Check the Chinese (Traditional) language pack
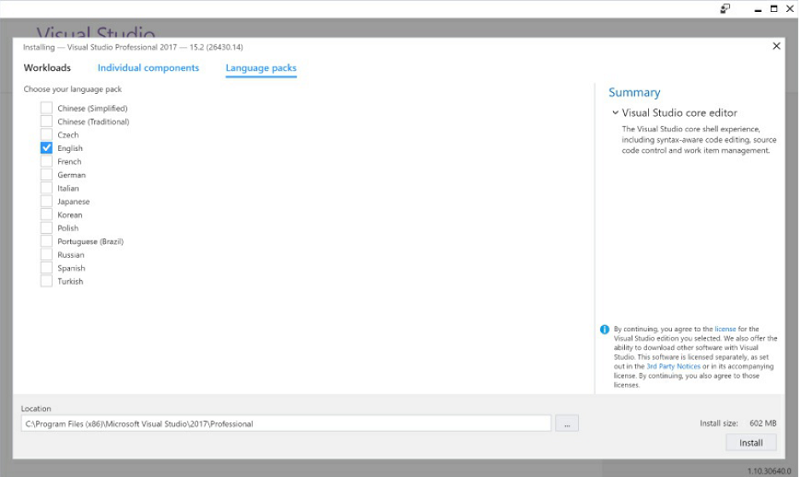The image size is (800, 477). 46,121
